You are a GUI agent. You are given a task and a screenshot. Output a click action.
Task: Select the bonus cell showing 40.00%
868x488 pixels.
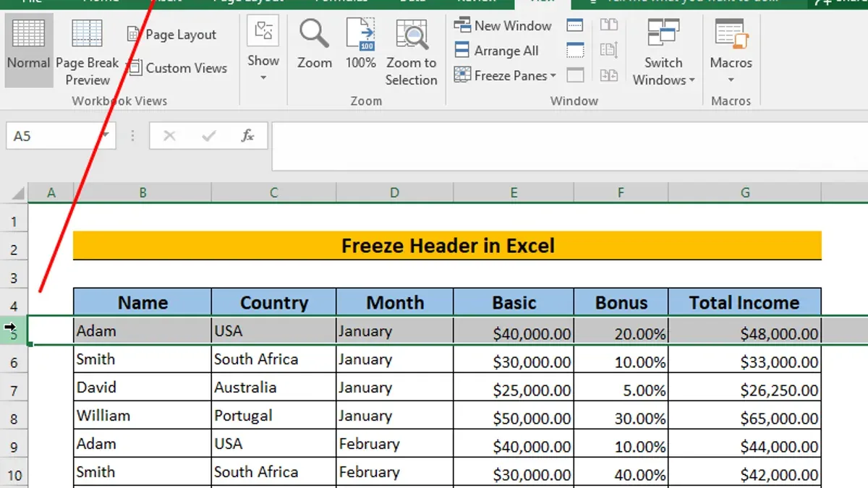[621, 472]
